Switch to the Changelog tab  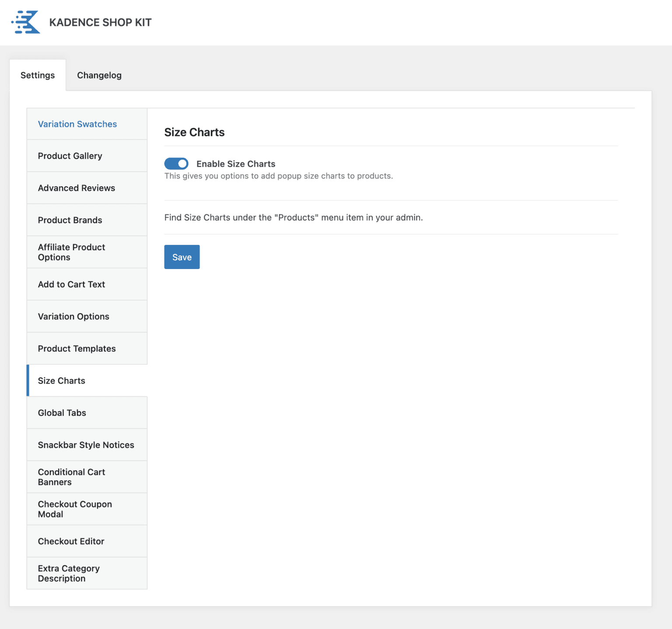(x=99, y=75)
